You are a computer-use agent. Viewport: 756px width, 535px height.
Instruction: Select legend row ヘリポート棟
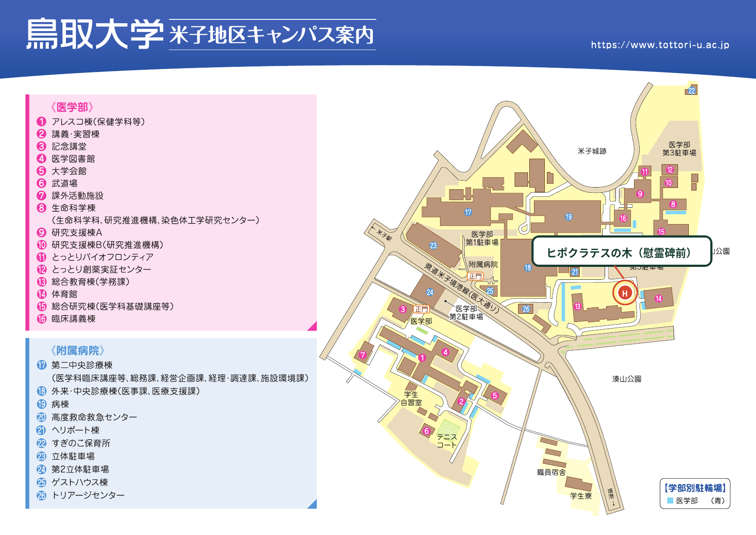click(x=68, y=430)
